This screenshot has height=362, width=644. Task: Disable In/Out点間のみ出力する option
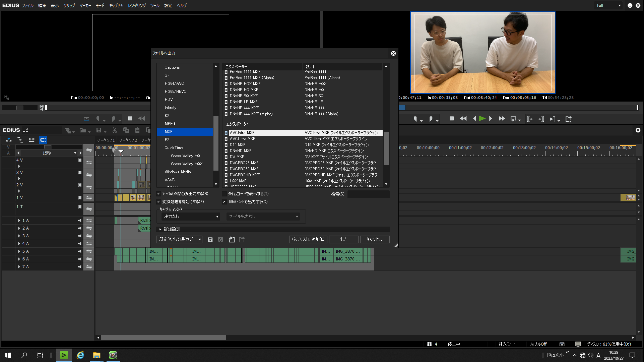click(158, 193)
